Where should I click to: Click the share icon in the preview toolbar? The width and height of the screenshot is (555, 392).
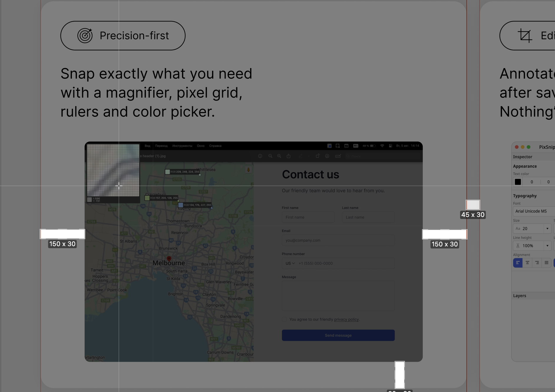click(x=289, y=156)
